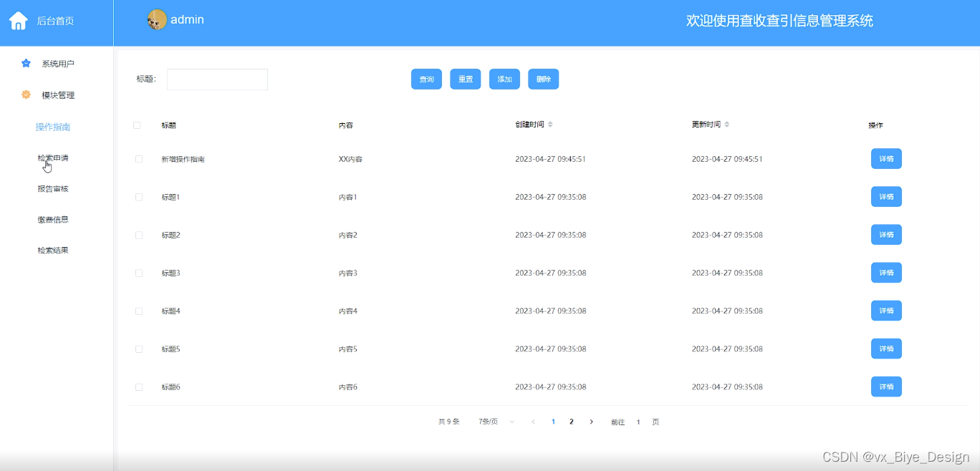Click the 重置 button
The image size is (980, 471).
(466, 79)
